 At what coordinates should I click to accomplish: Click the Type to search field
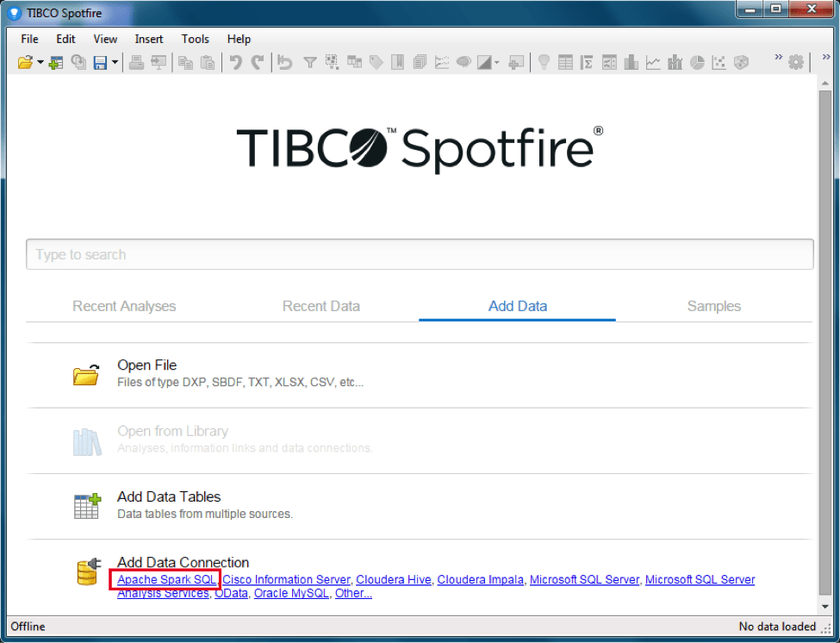tap(420, 254)
